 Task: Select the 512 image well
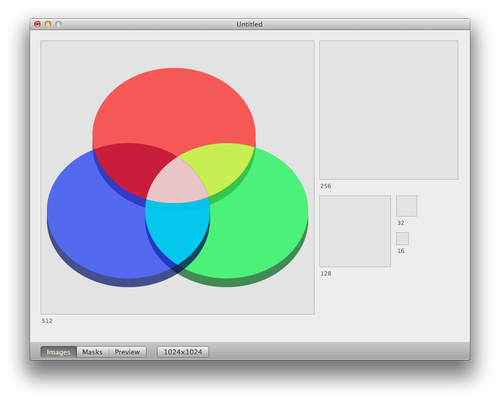coord(177,177)
